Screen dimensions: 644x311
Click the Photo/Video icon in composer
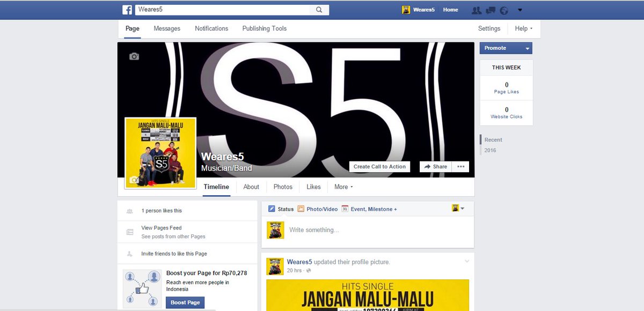pyautogui.click(x=301, y=209)
